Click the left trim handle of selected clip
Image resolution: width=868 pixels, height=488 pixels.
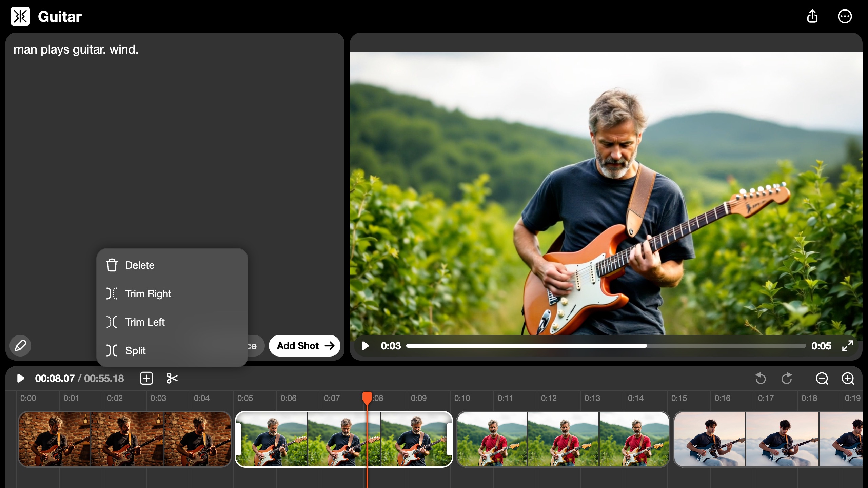pos(239,439)
